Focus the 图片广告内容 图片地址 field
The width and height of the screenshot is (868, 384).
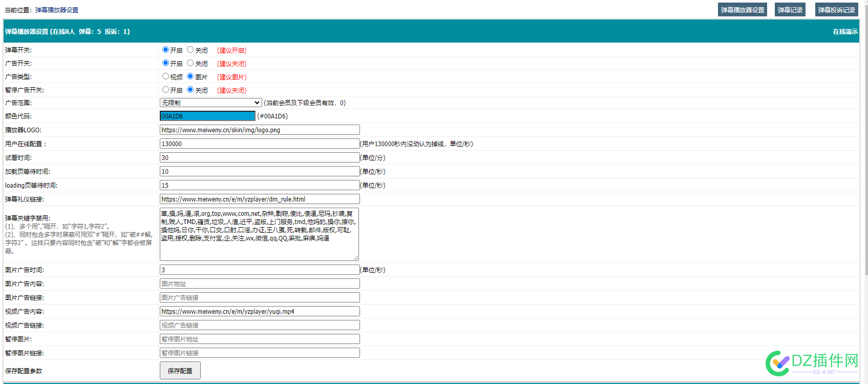pyautogui.click(x=260, y=284)
